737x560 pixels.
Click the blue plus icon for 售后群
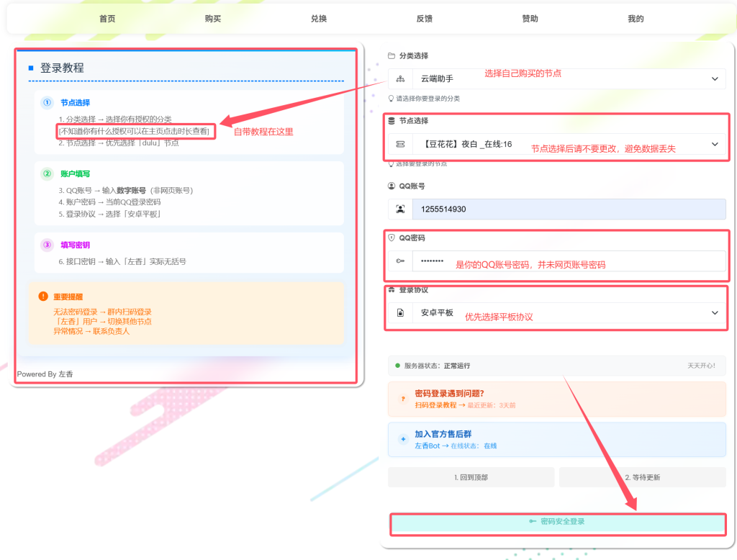tap(402, 440)
